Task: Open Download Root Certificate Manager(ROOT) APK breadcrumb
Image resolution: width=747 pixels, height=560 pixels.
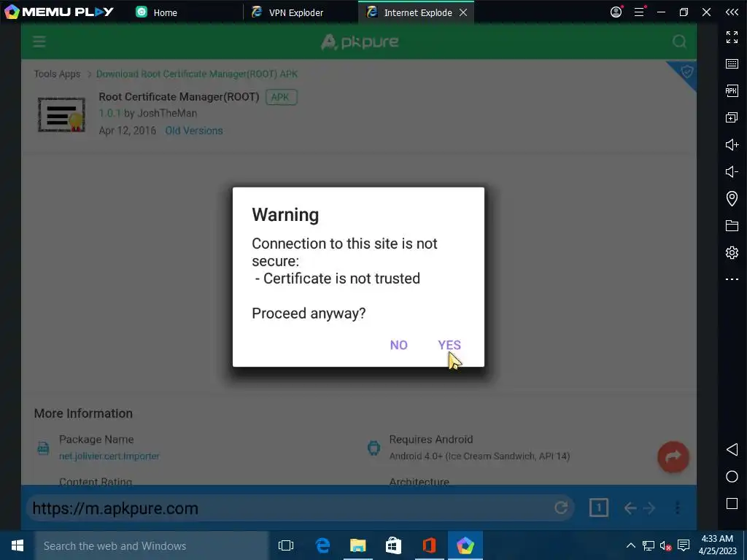Action: 197,74
